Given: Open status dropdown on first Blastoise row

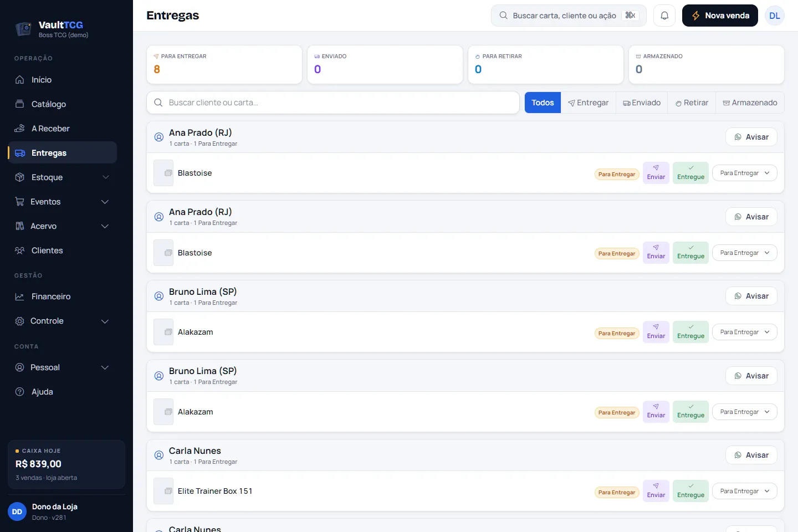Looking at the screenshot, I should click(x=744, y=173).
